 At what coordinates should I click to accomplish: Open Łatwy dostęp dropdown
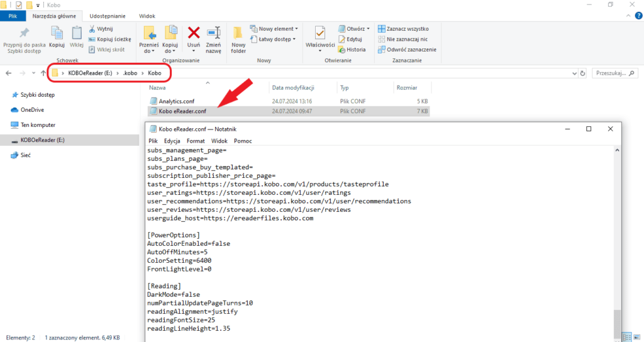click(273, 39)
